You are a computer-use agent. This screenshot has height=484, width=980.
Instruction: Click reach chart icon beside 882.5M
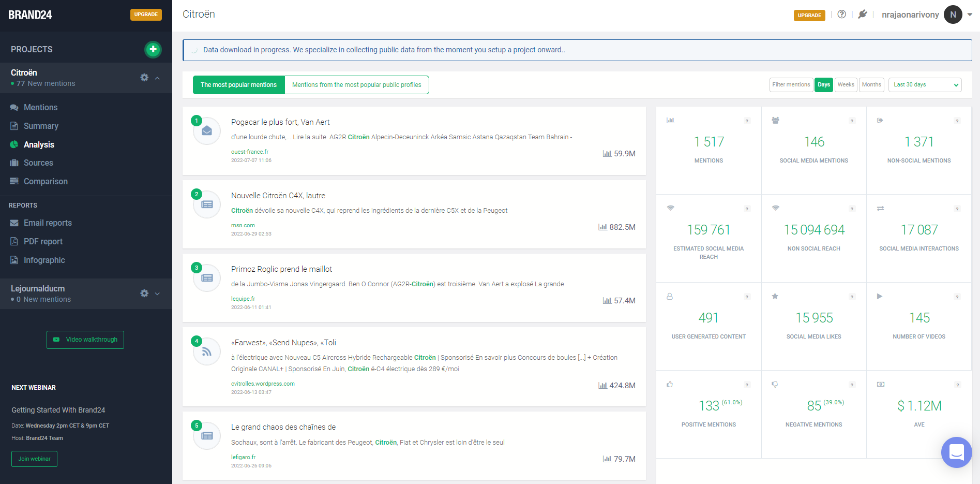point(602,227)
